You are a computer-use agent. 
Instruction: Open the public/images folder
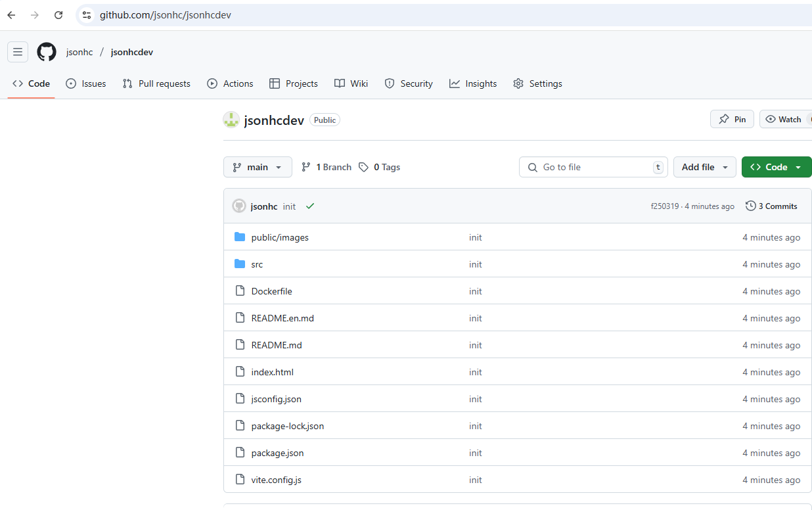(280, 237)
